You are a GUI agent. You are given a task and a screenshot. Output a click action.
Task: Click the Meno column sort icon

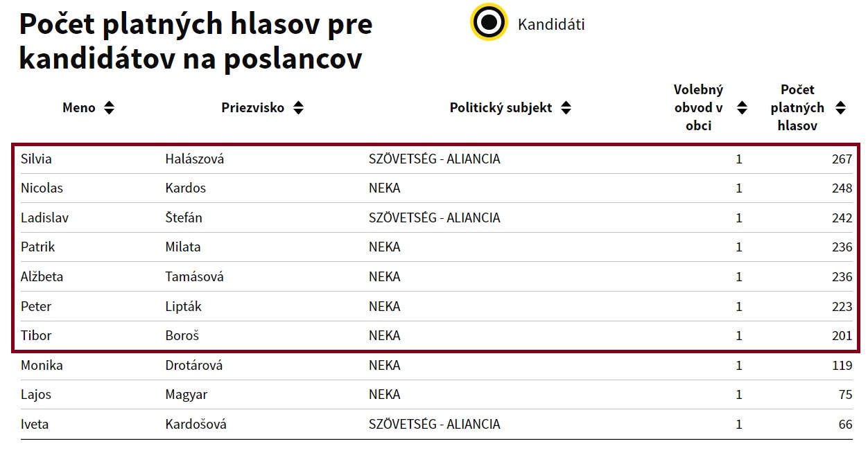[x=109, y=108]
